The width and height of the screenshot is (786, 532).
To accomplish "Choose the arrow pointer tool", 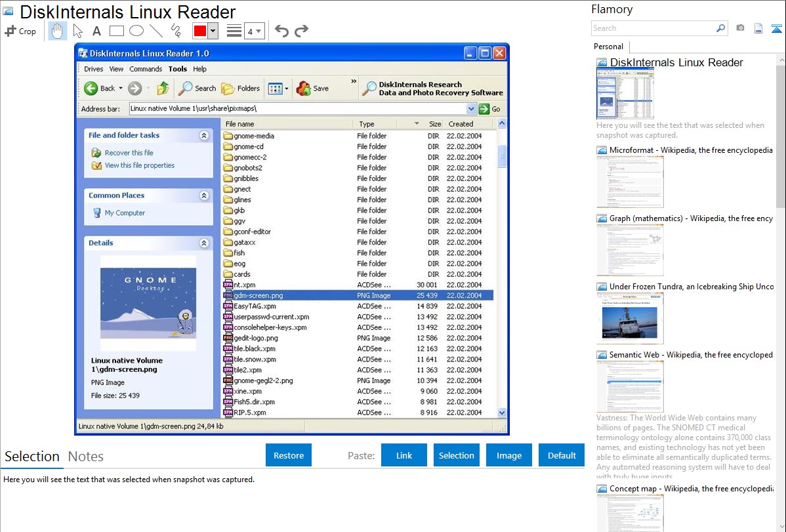I will click(77, 31).
